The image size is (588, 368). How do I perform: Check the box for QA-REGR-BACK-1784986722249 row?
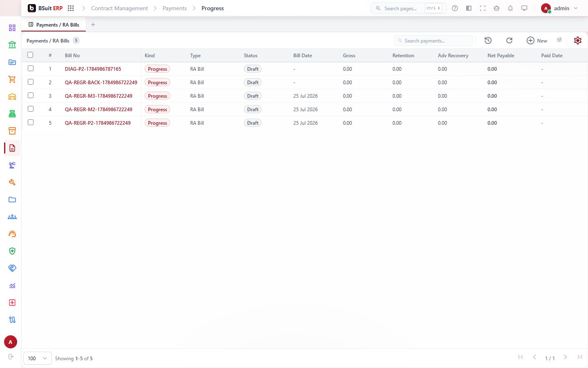click(x=31, y=82)
